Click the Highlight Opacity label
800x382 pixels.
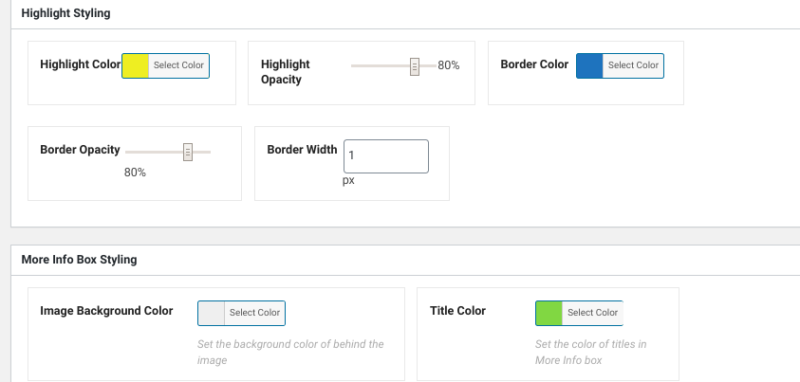(x=285, y=72)
